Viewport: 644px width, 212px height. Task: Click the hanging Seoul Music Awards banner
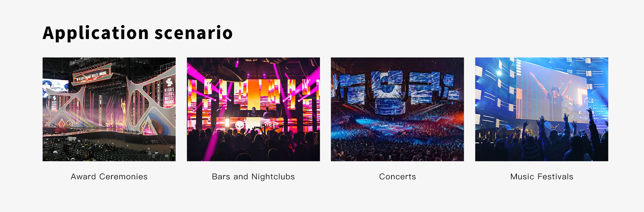(92, 75)
